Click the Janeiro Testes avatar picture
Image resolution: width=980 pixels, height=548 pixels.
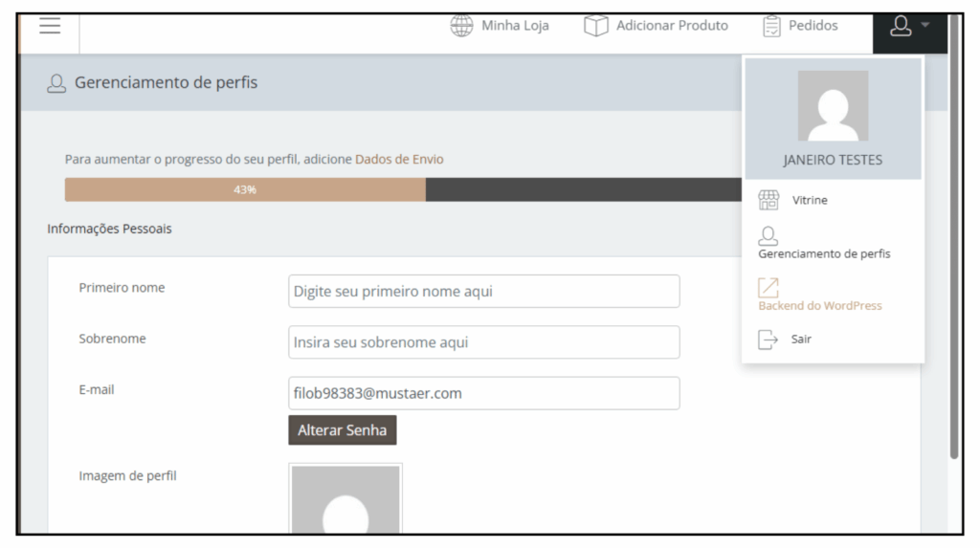pos(833,106)
